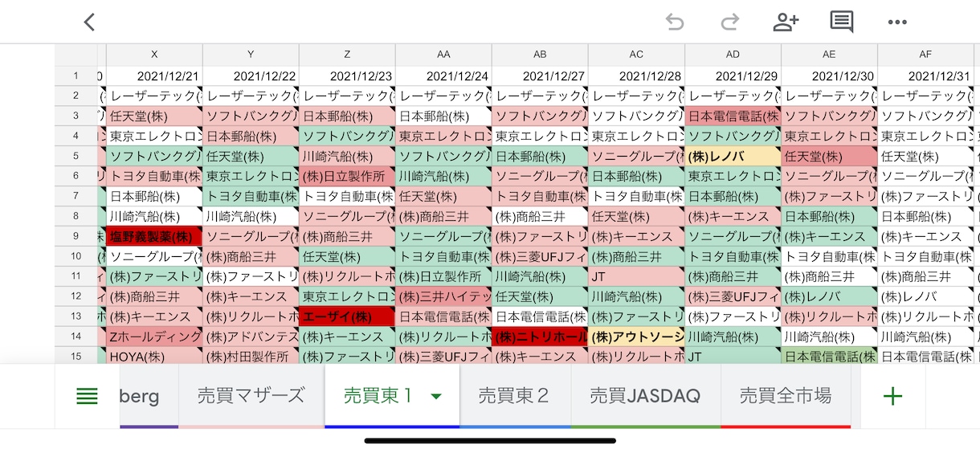The height and width of the screenshot is (453, 980).
Task: Select row 9 header
Action: click(76, 236)
